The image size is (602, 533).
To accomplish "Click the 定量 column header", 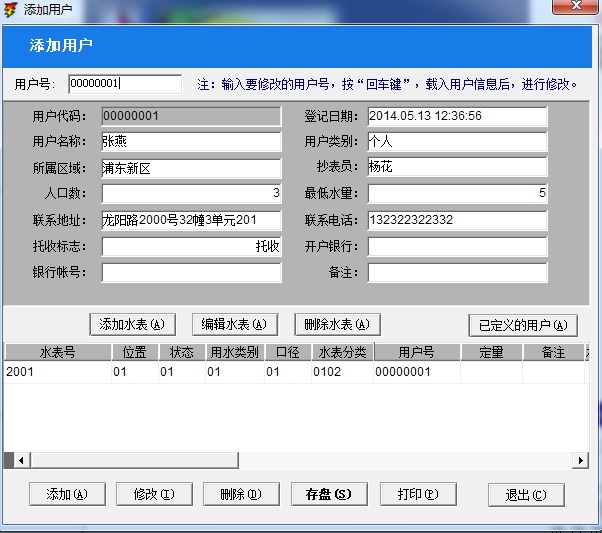I will pyautogui.click(x=491, y=352).
